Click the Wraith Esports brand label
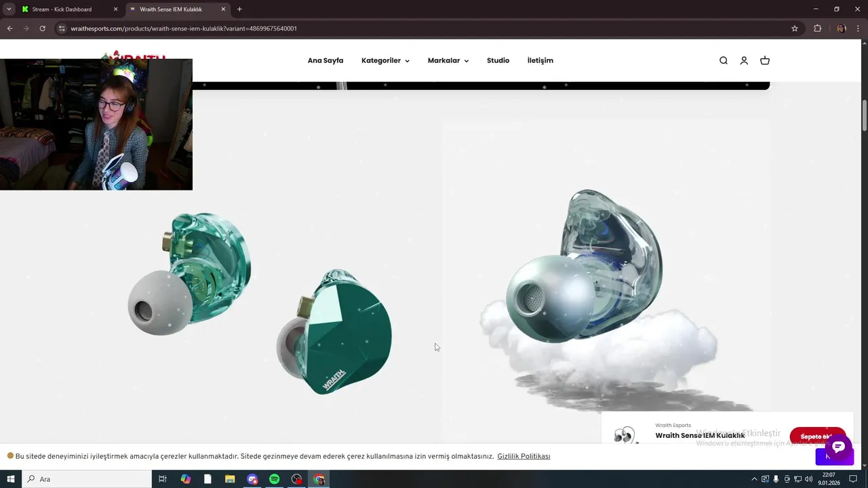The image size is (868, 488). tap(673, 426)
